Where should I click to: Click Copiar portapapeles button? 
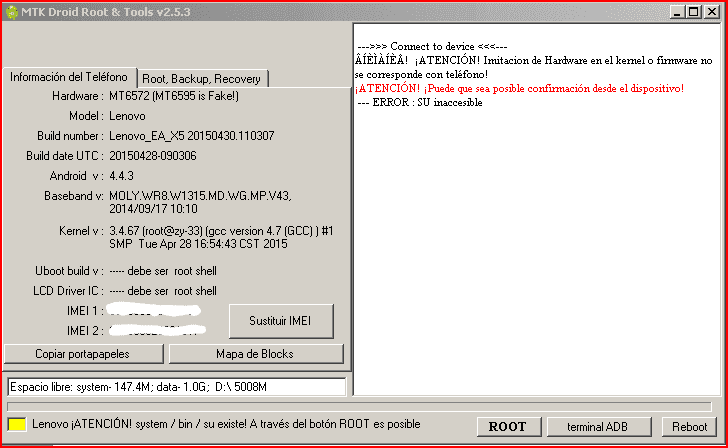(83, 354)
